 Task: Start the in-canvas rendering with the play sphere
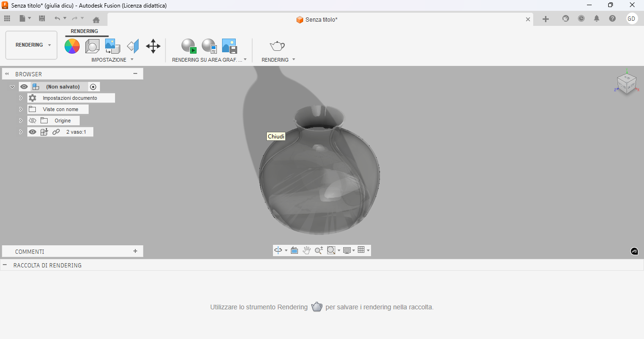pyautogui.click(x=189, y=45)
